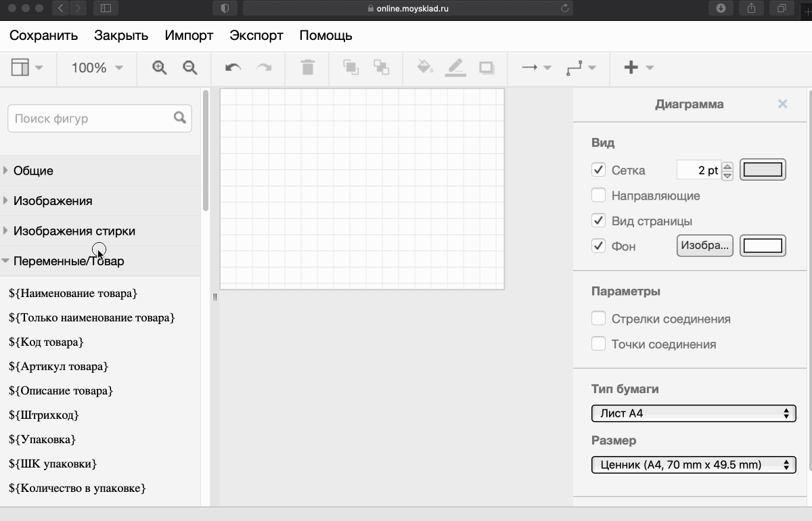
Task: Click the zoom out magnifier icon
Action: [190, 68]
